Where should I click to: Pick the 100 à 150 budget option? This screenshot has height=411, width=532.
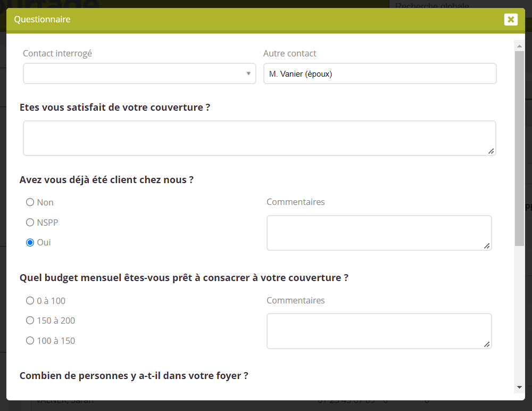tap(30, 341)
